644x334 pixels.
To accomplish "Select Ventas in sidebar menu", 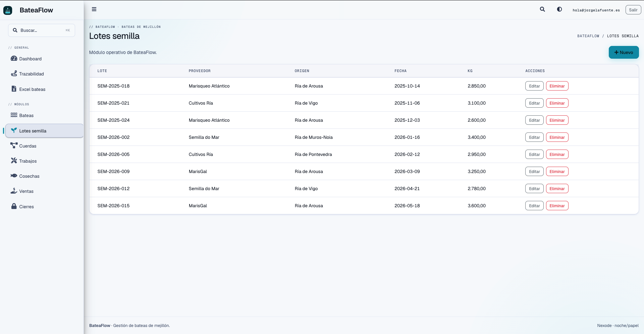I will (44, 191).
